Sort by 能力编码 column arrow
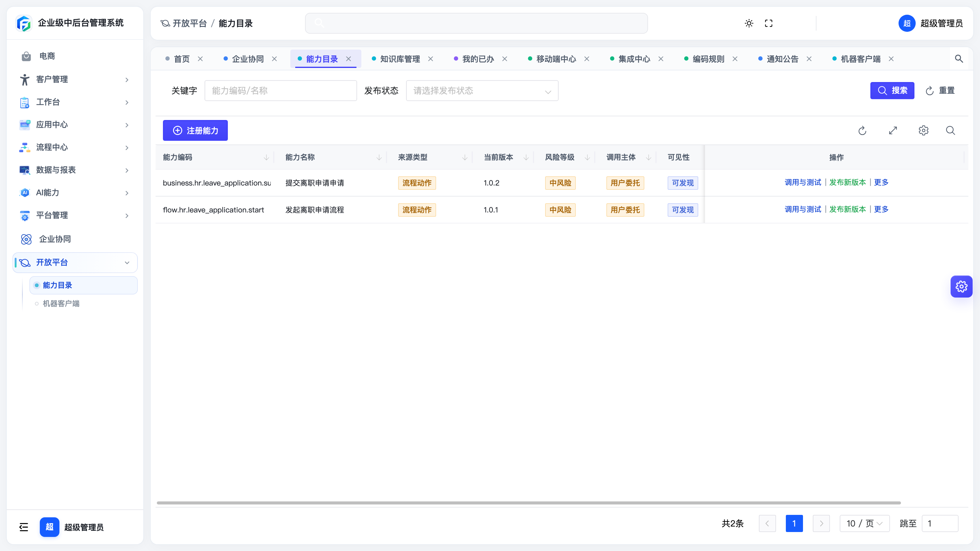Screen dimensions: 980x551 pos(266,157)
